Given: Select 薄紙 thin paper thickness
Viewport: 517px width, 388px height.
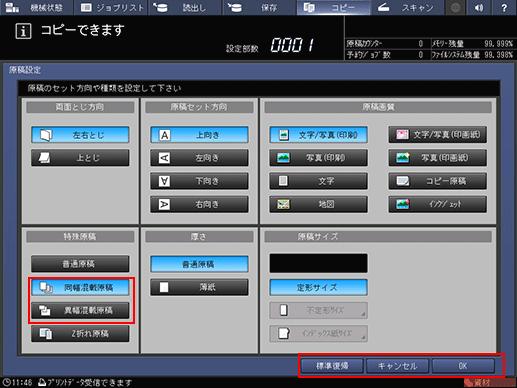Looking at the screenshot, I should [199, 287].
